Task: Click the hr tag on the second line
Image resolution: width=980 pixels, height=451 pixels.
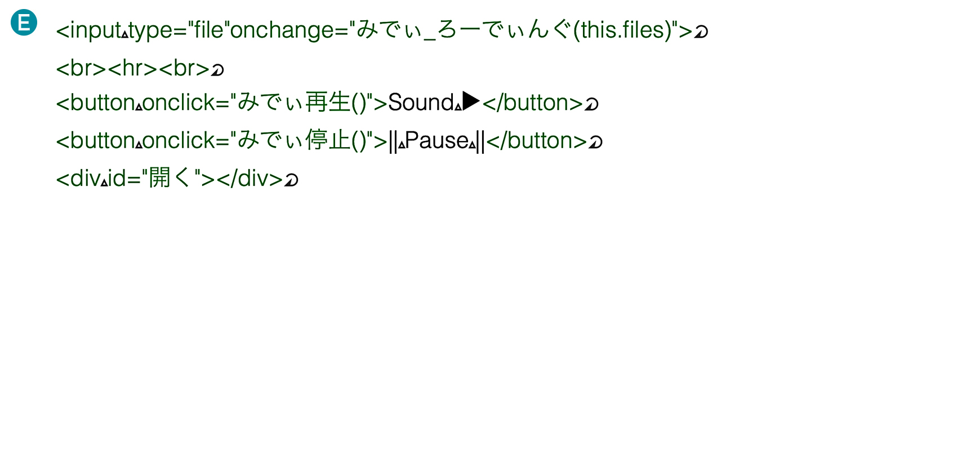Action: click(x=132, y=68)
